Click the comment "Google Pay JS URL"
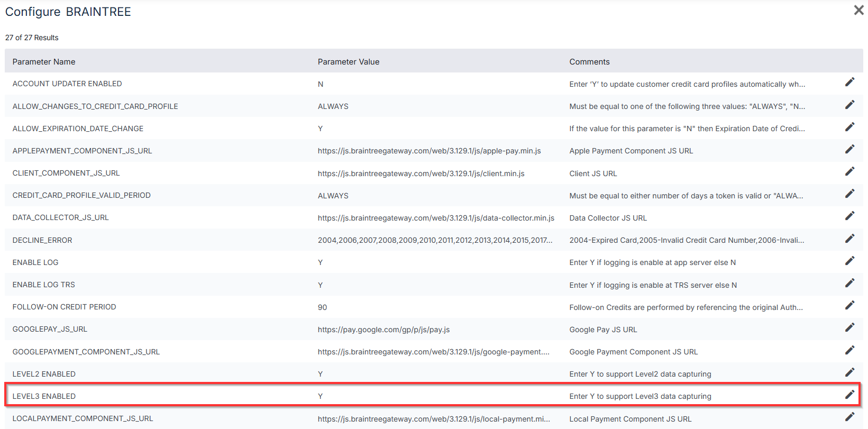The height and width of the screenshot is (429, 868). pos(604,330)
